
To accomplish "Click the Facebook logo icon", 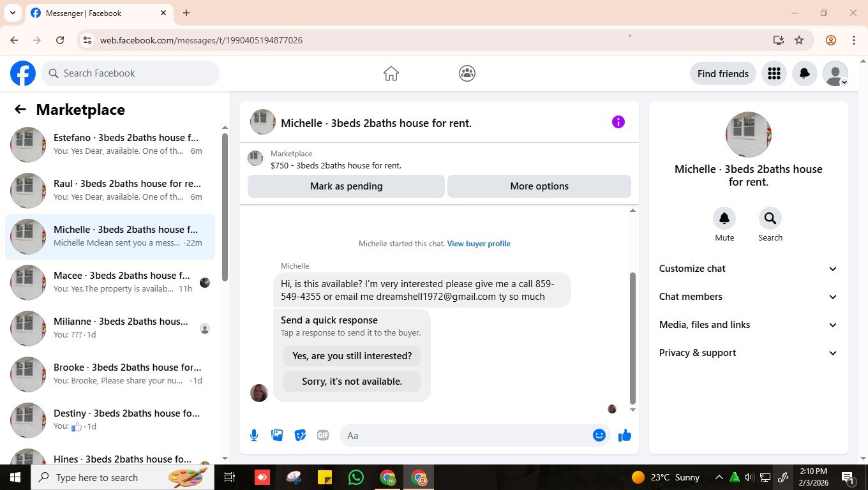I will 23,73.
